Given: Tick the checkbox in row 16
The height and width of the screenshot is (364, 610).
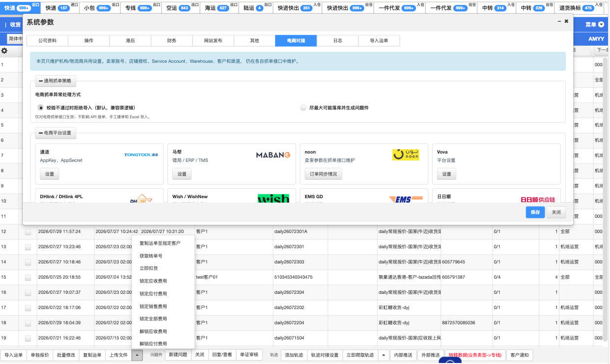Looking at the screenshot, I should click(x=28, y=292).
